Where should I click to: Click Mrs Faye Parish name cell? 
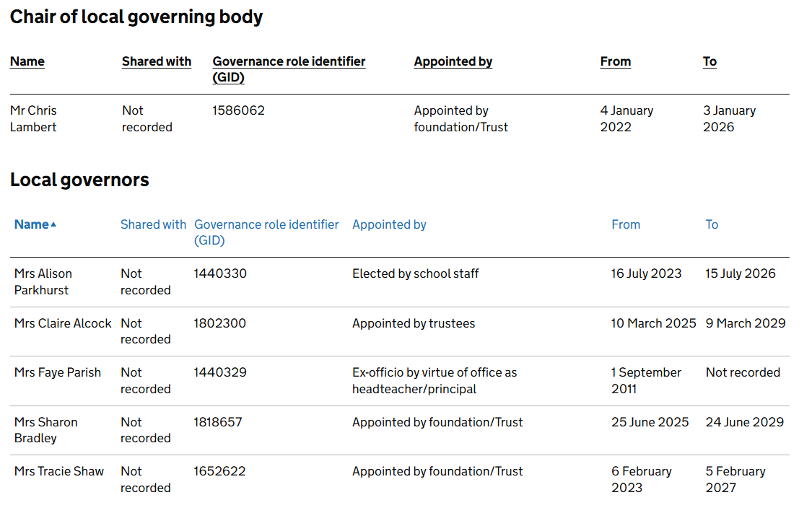pos(58,372)
